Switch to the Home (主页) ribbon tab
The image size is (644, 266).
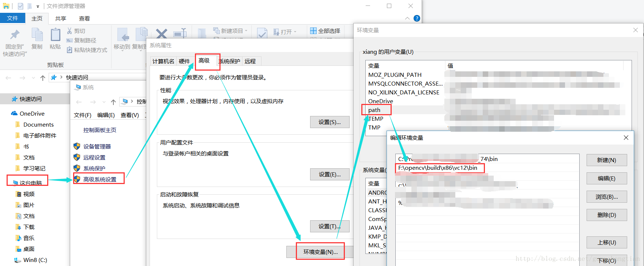coord(37,18)
